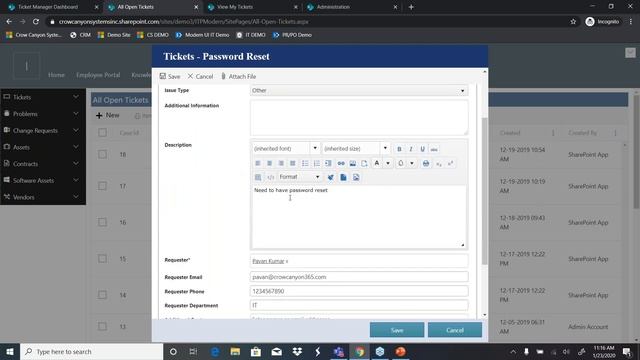Click the font color A icon
Viewport: 640px width, 360px height.
click(x=377, y=163)
